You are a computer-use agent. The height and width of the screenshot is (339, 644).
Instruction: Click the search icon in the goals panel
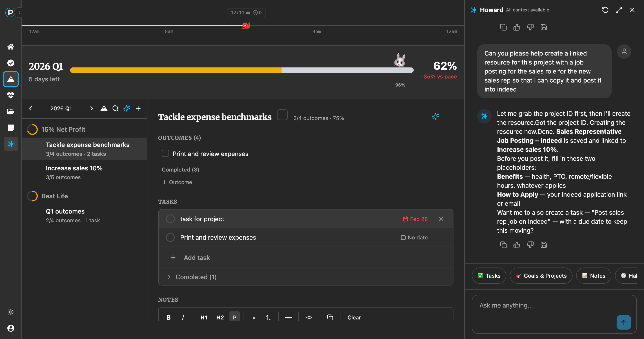115,108
